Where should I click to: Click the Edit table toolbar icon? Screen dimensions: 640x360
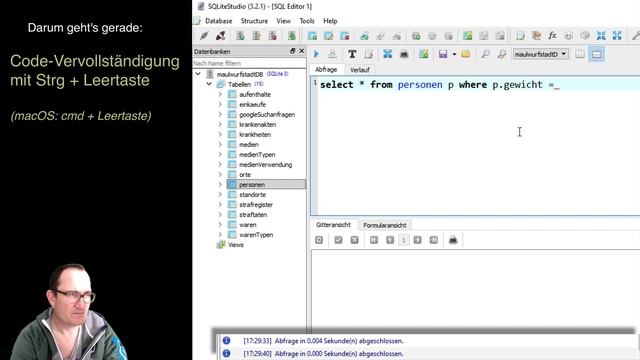[x=329, y=36]
